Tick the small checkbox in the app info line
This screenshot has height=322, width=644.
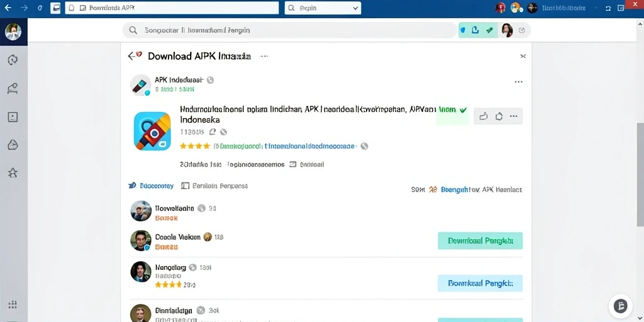click(x=293, y=164)
